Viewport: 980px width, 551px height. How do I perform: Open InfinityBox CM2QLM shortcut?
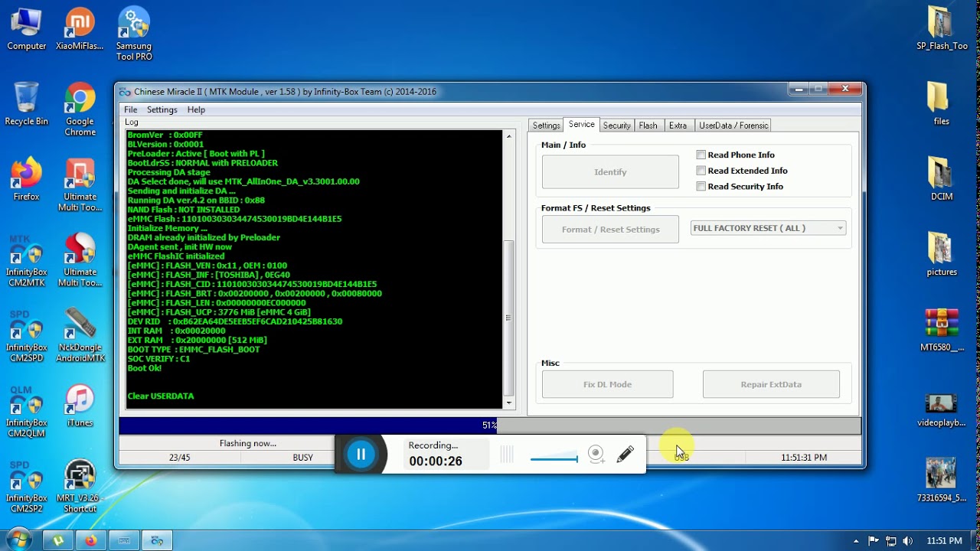coord(27,410)
